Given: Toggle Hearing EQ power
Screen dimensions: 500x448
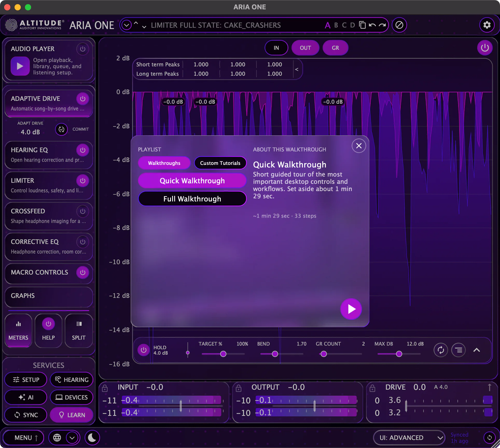Looking at the screenshot, I should tap(82, 150).
